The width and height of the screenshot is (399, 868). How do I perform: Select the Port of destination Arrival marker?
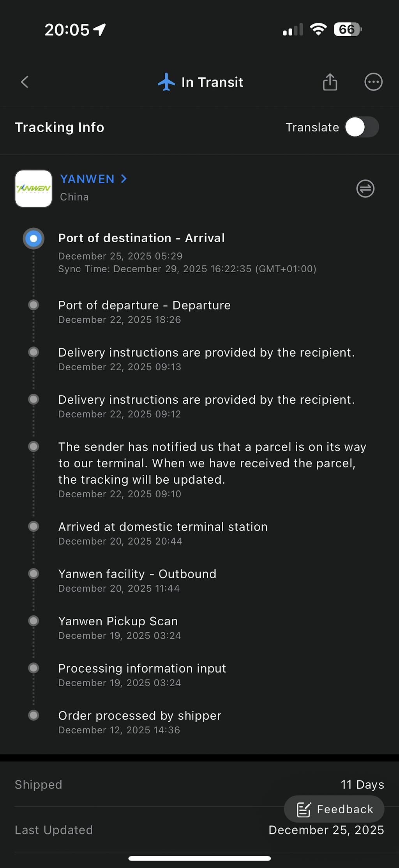point(34,238)
